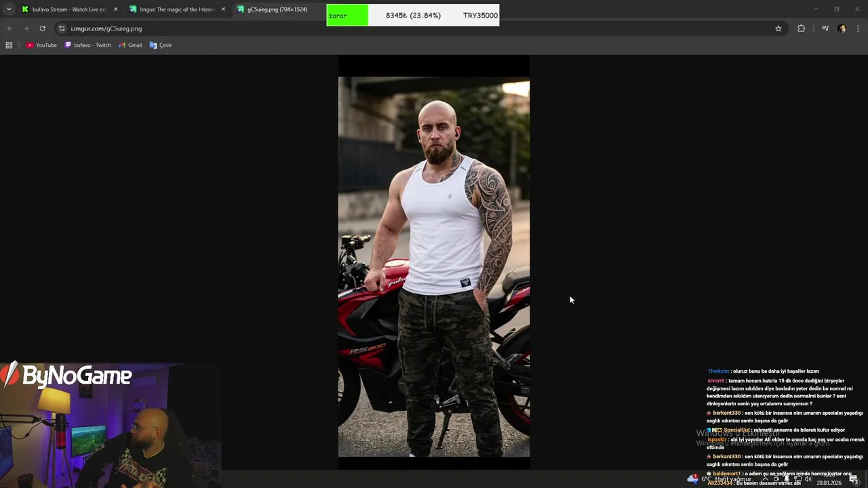
Task: Open the Extensions puzzle menu
Action: (x=802, y=28)
